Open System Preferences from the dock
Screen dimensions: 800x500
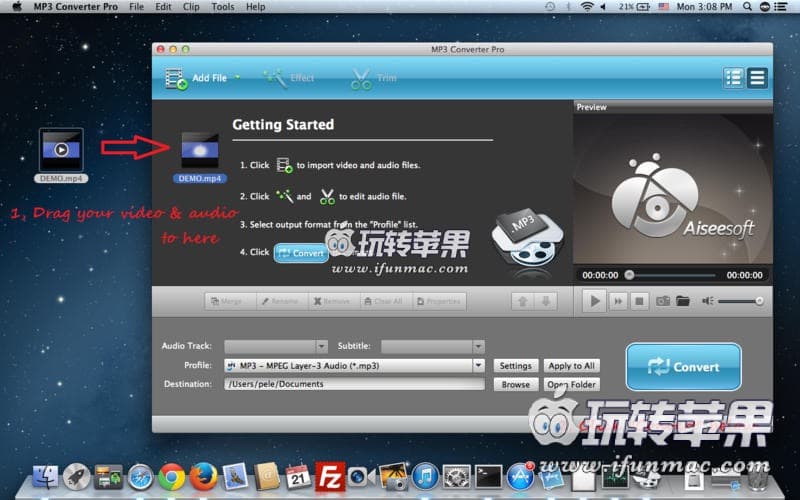[x=457, y=477]
